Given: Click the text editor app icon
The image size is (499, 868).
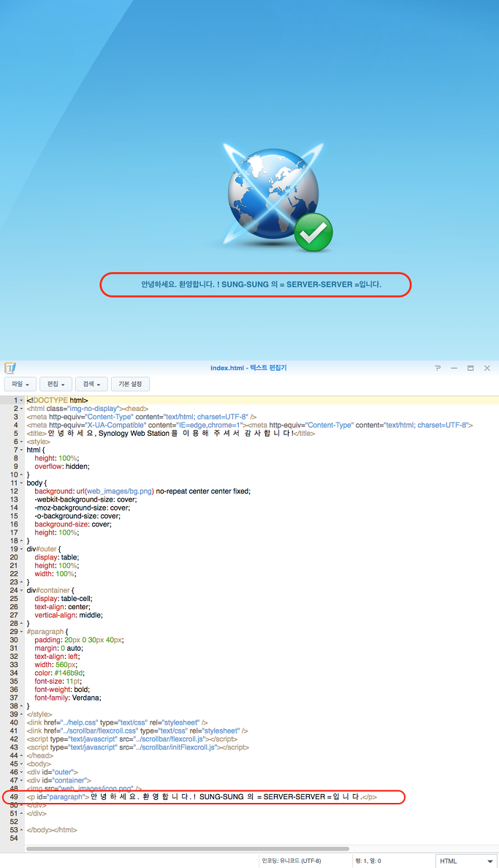Looking at the screenshot, I should coord(10,368).
